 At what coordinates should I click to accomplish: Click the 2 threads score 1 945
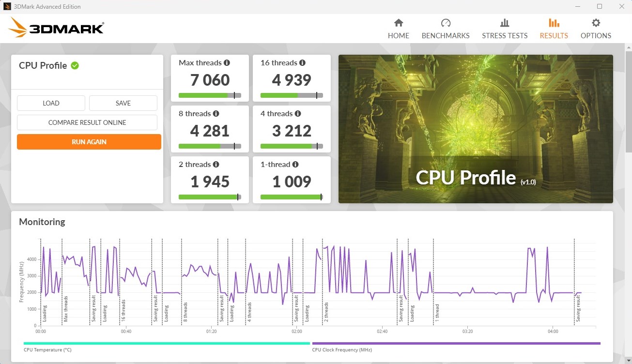point(210,182)
